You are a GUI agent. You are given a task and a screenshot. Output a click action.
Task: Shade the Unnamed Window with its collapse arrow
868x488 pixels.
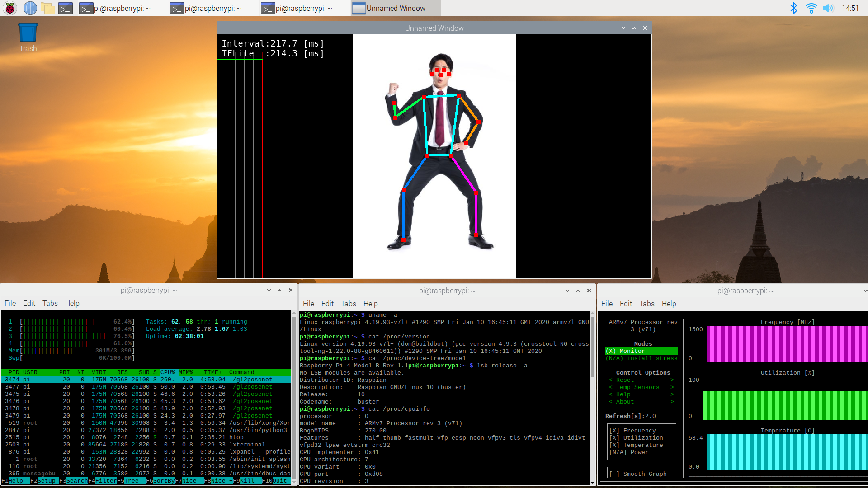623,28
